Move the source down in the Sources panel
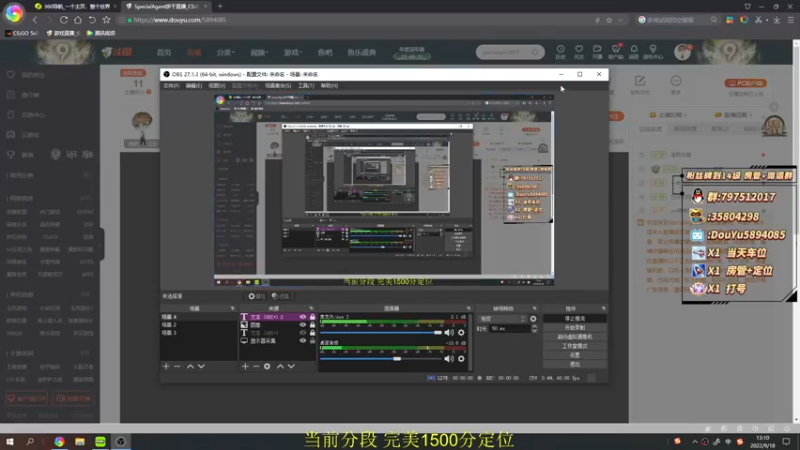 click(x=291, y=366)
